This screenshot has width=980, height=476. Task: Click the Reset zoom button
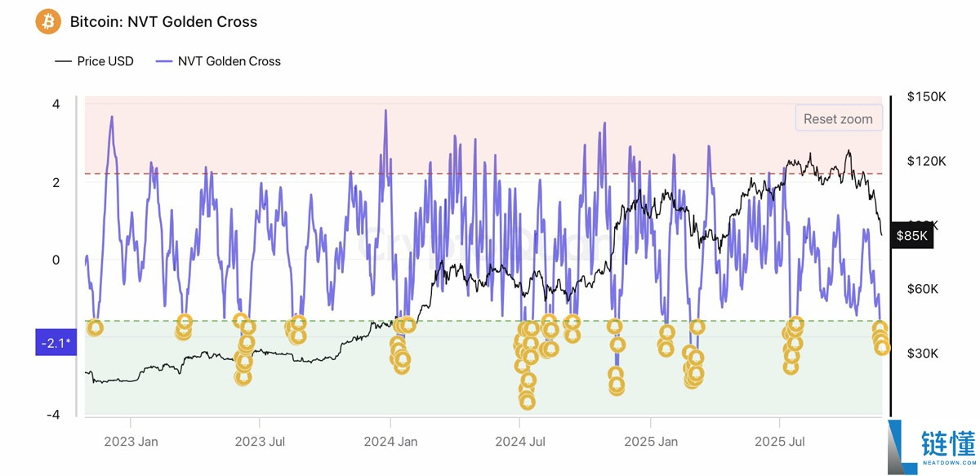839,118
